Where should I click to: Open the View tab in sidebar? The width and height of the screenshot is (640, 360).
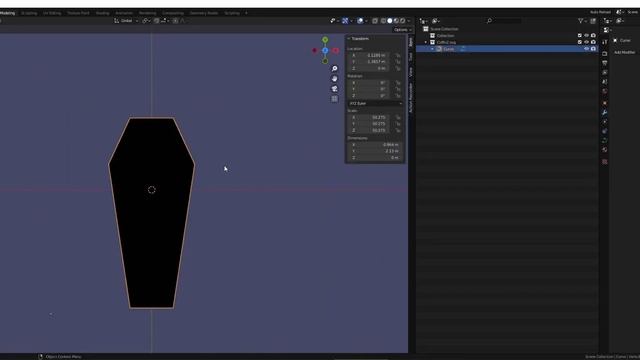pos(411,72)
